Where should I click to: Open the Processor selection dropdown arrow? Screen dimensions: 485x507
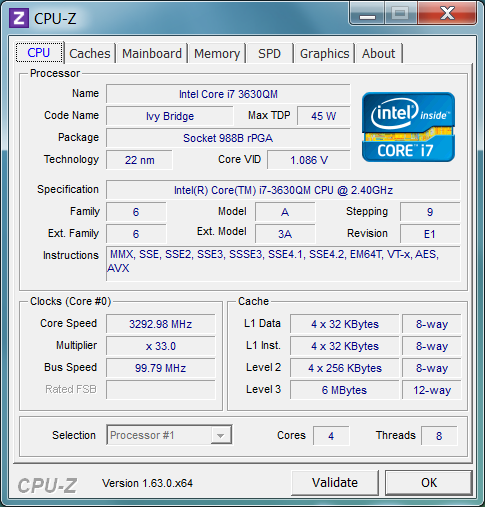[x=220, y=435]
